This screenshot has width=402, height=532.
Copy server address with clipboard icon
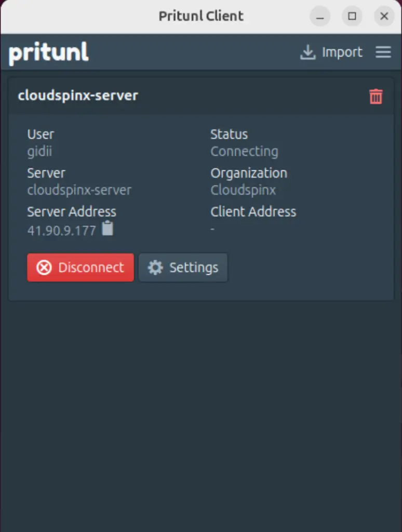coord(108,228)
